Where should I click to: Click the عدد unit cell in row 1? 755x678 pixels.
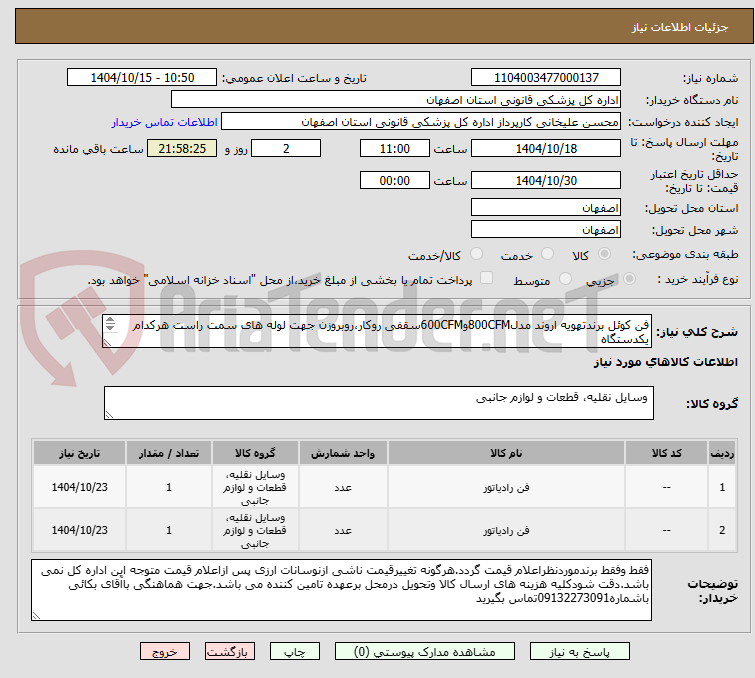tap(343, 487)
